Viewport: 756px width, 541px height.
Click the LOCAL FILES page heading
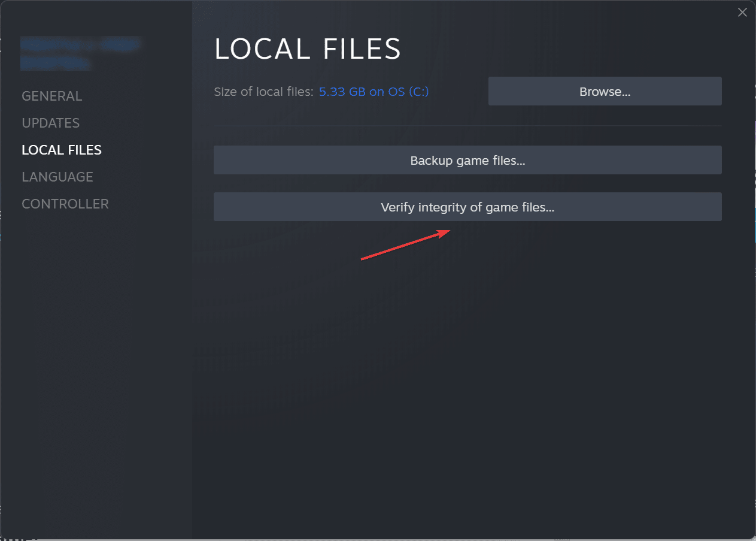308,49
